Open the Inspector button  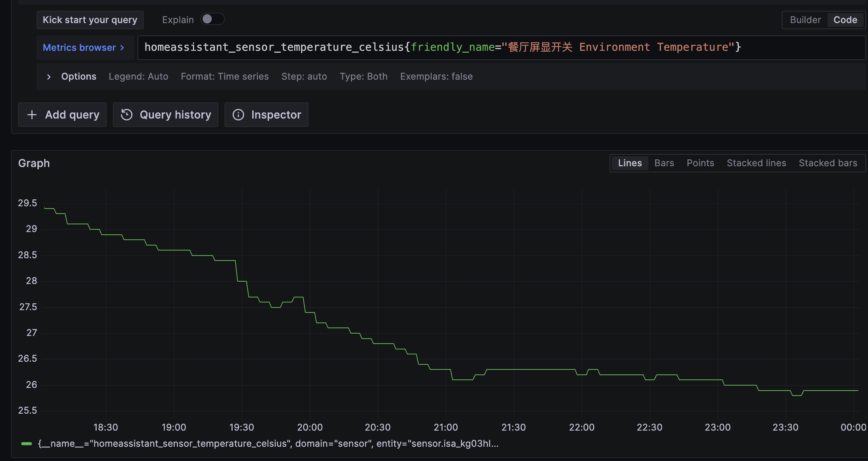click(276, 115)
